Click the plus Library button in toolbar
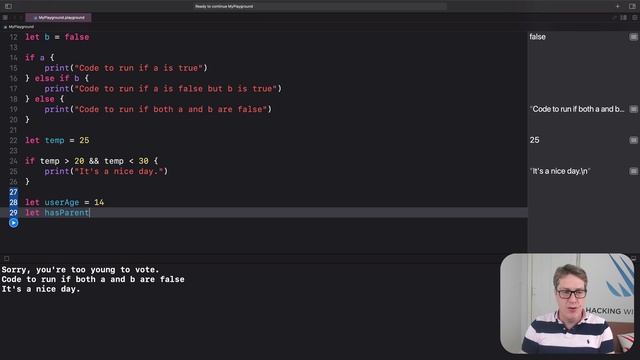The image size is (640, 360). (618, 6)
